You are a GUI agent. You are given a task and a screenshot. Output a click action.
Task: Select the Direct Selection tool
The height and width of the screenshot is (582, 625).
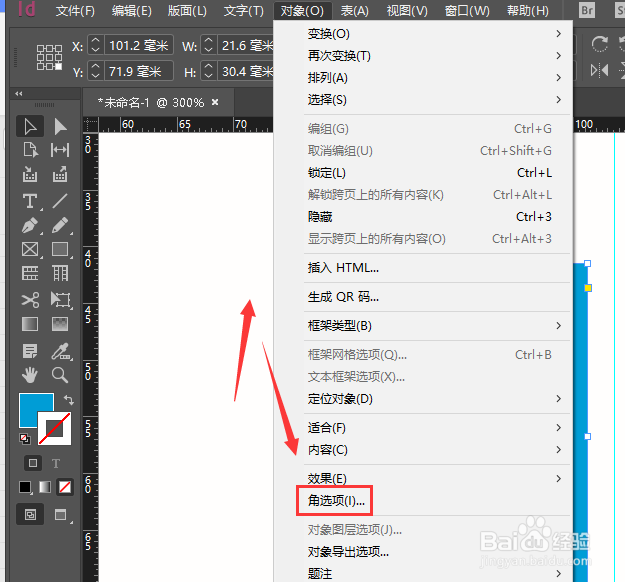pos(60,127)
